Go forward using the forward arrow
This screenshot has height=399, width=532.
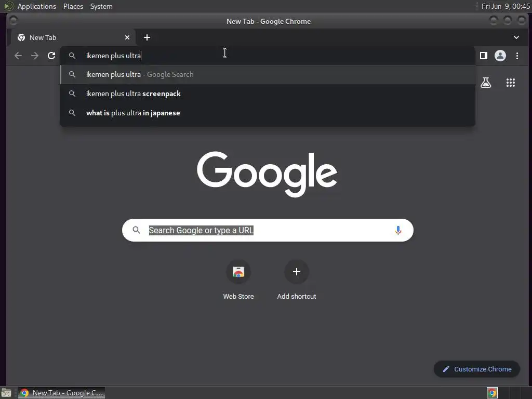pyautogui.click(x=35, y=56)
